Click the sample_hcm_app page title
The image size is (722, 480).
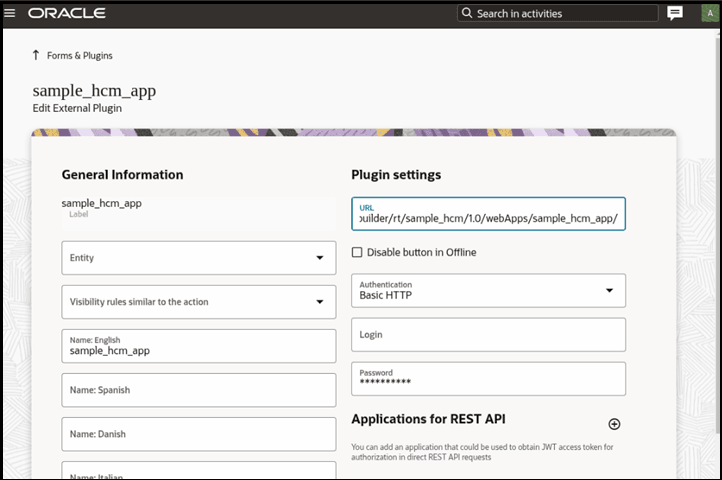point(94,90)
